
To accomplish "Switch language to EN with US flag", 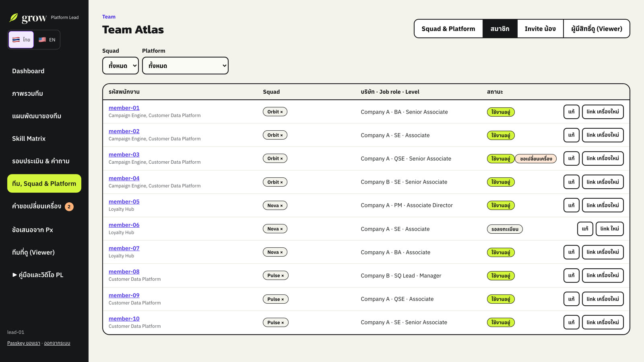I will (47, 39).
